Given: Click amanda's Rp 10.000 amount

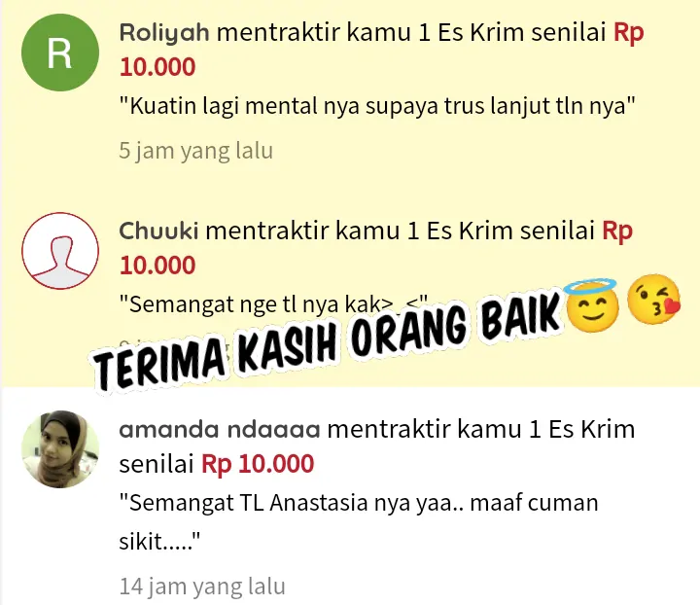Looking at the screenshot, I should point(258,464).
